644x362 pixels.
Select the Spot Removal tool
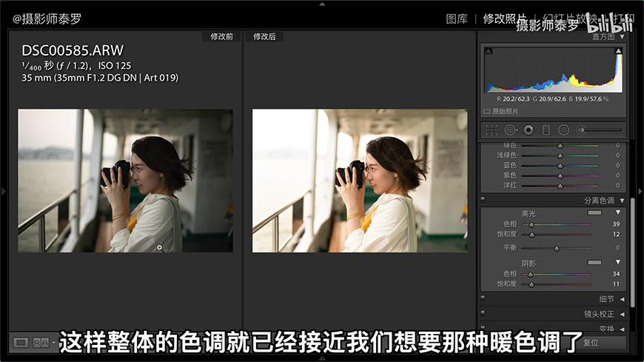click(x=510, y=130)
